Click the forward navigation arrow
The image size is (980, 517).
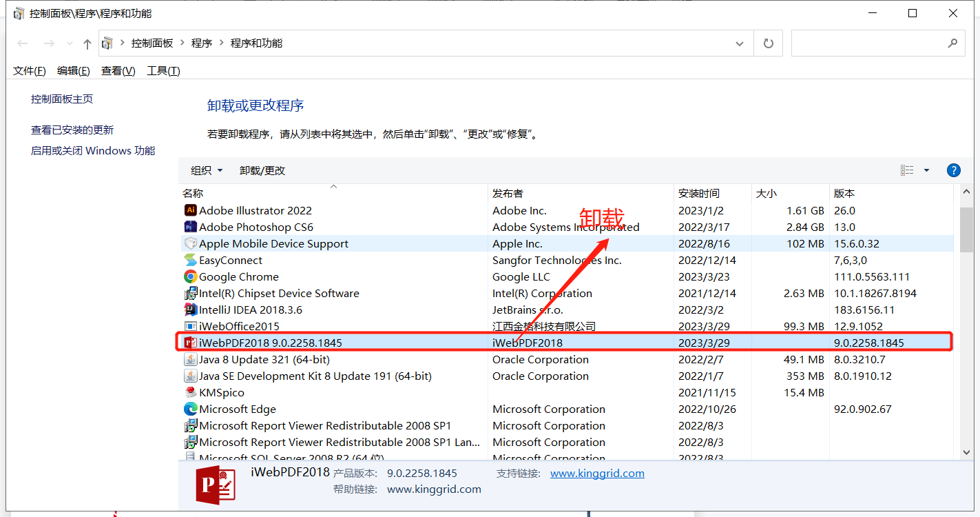tap(49, 44)
